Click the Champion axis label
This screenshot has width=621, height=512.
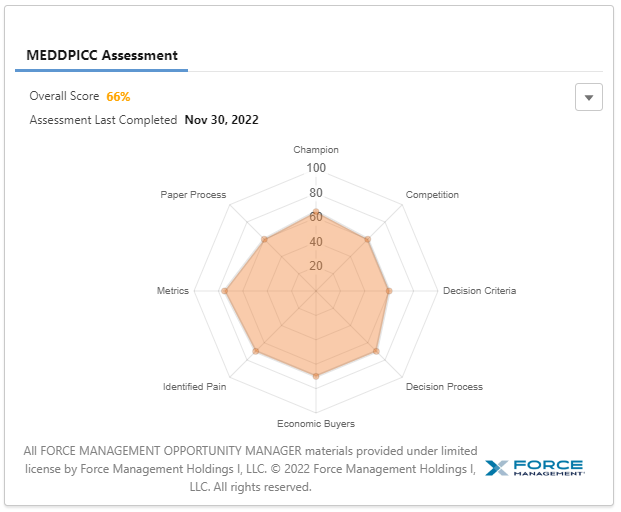(x=316, y=150)
